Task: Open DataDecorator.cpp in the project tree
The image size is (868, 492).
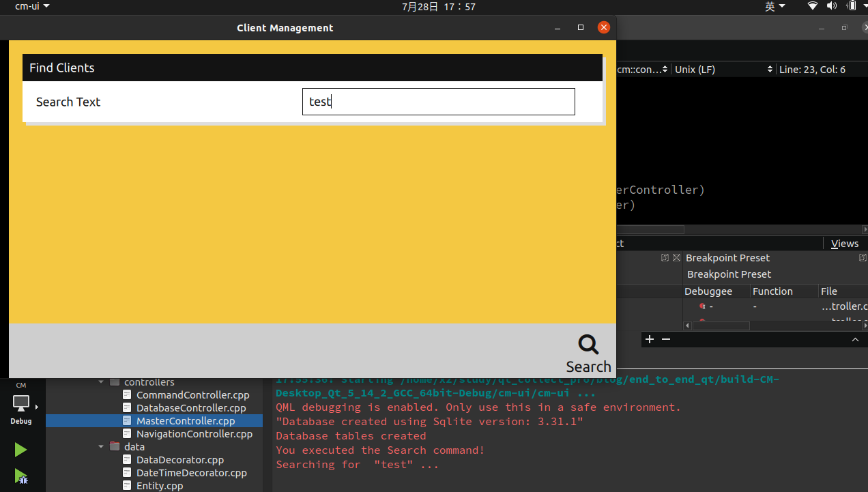Action: pyautogui.click(x=180, y=460)
